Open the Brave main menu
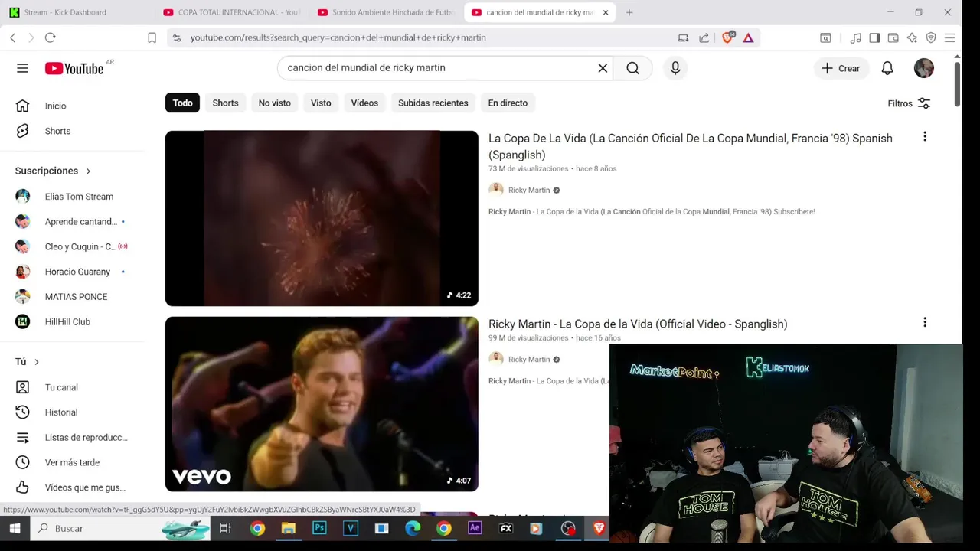The height and width of the screenshot is (551, 980). (x=949, y=37)
